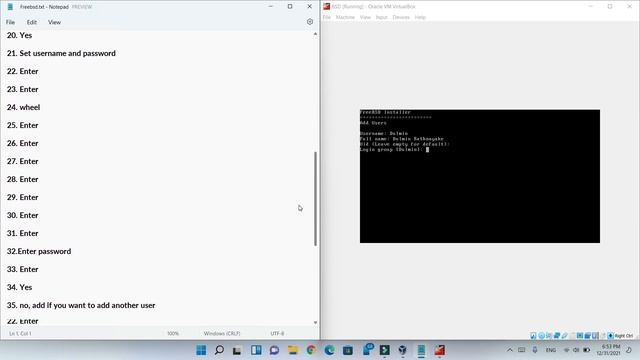Open battery tray icon

(587, 350)
